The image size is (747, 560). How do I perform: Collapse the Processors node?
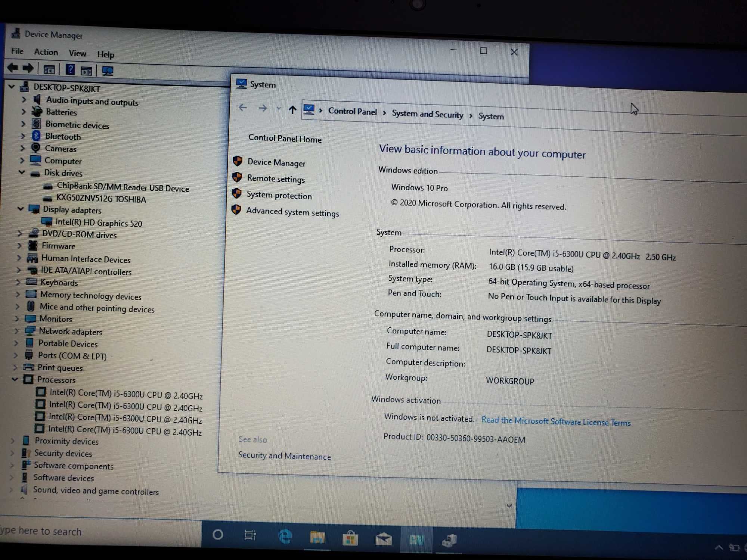coord(15,379)
